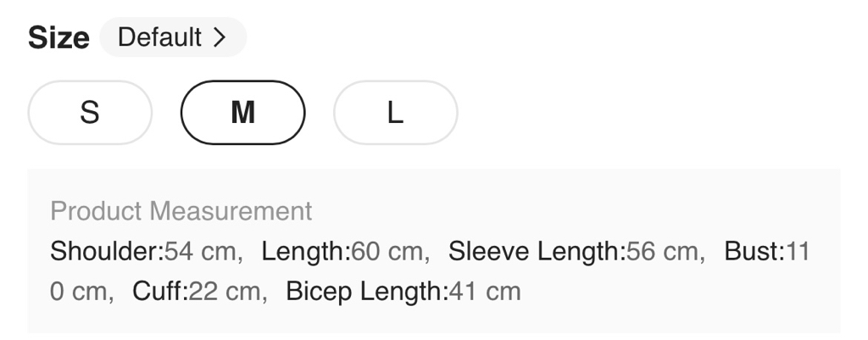Open the Default size type dropdown
The height and width of the screenshot is (340, 868).
click(172, 37)
